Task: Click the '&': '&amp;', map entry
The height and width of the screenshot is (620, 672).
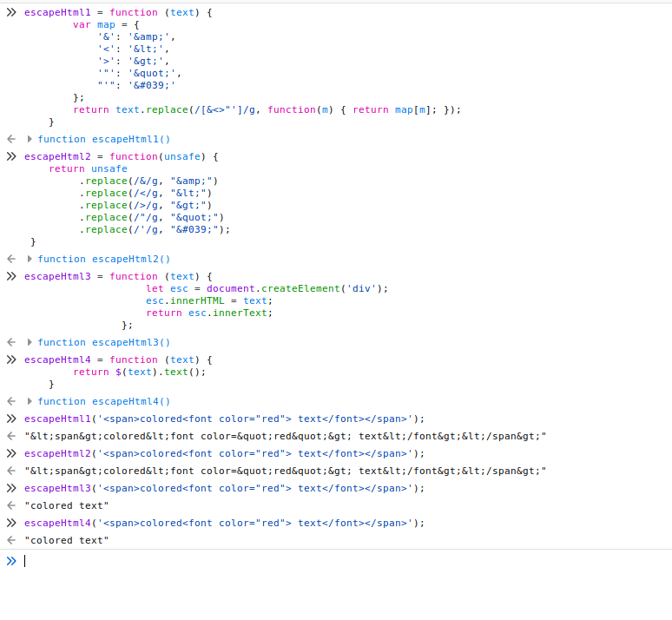Action: (136, 36)
